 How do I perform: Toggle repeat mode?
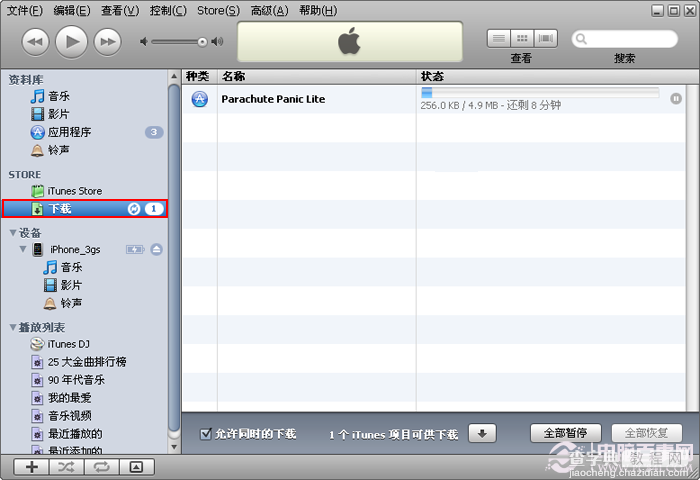[101, 467]
